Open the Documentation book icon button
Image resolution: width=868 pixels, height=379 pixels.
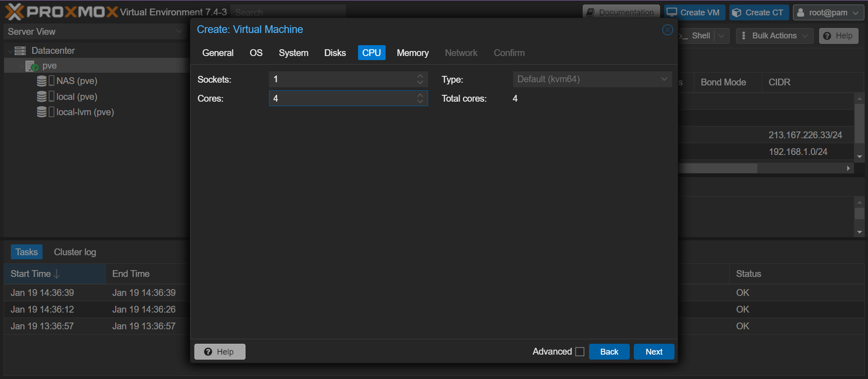coord(590,13)
